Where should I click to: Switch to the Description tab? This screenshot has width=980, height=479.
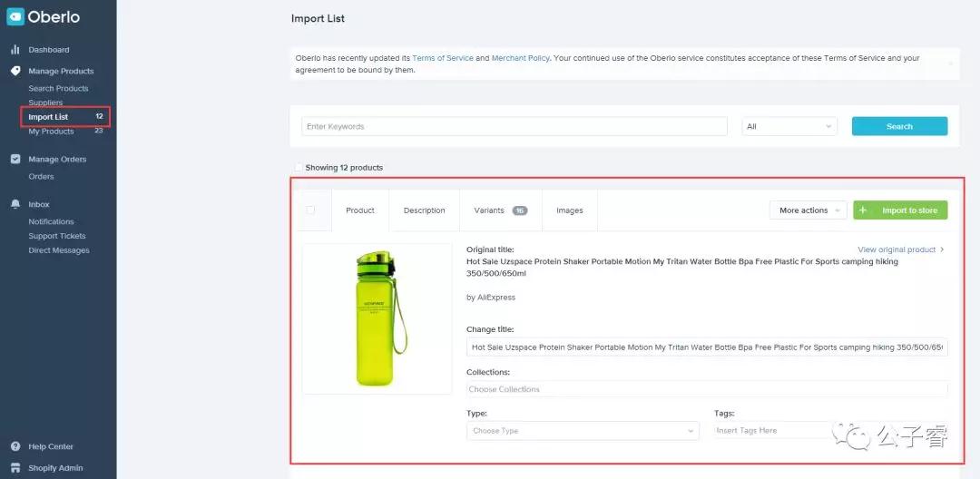425,210
